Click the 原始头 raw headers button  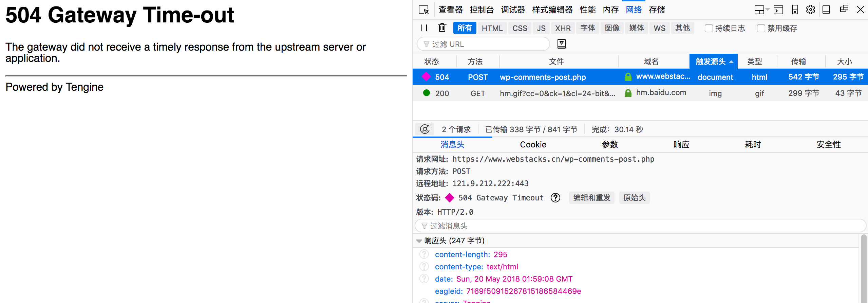click(x=634, y=198)
